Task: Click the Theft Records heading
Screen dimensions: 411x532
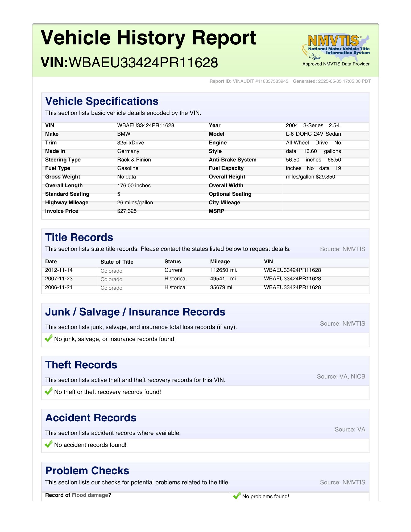Action: [x=81, y=365]
